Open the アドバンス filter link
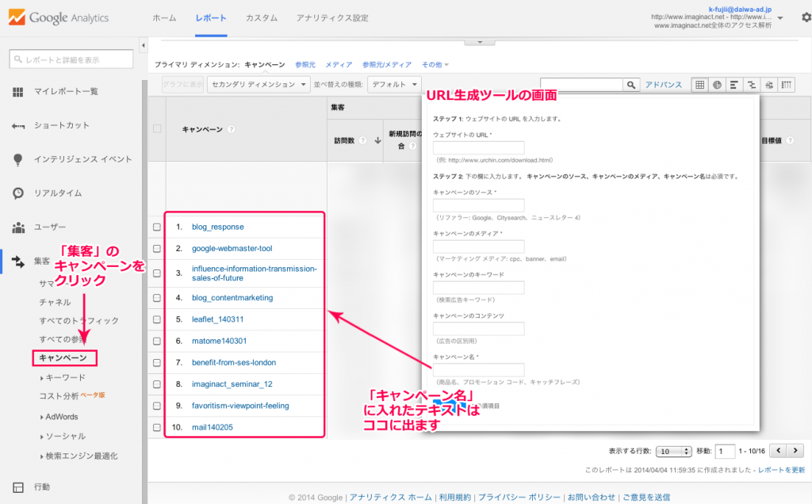The image size is (812, 504). 664,85
